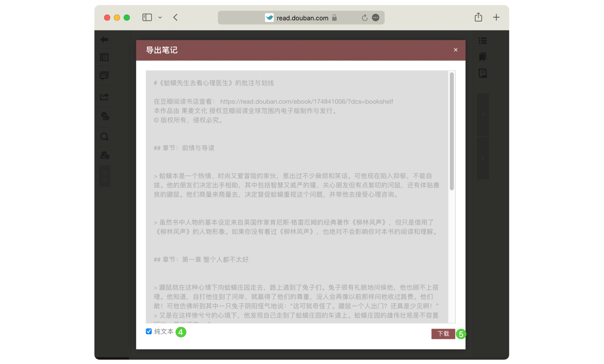604x364 pixels.
Task: Click the share/export icon in left sidebar
Action: point(104,97)
